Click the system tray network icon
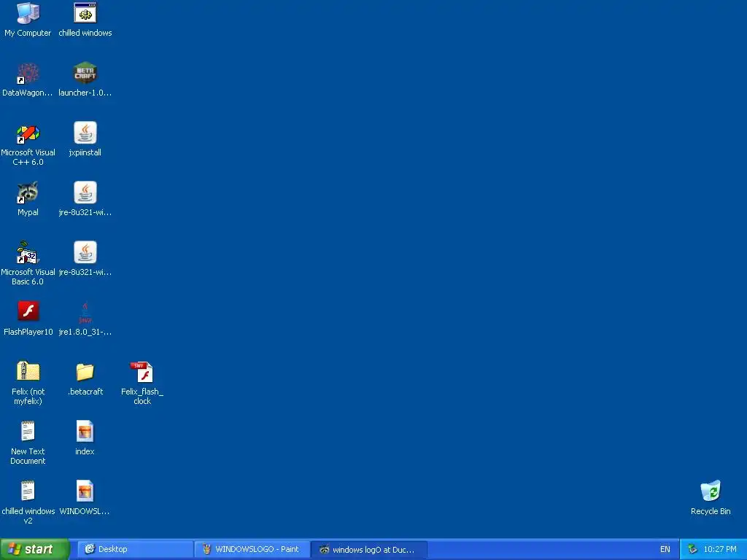747x560 pixels. [x=692, y=550]
